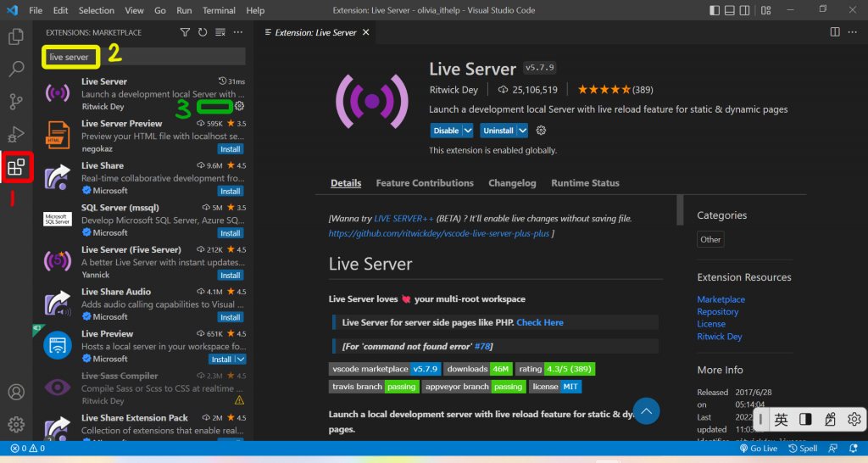Open the feedback icon in status bar

(832, 449)
